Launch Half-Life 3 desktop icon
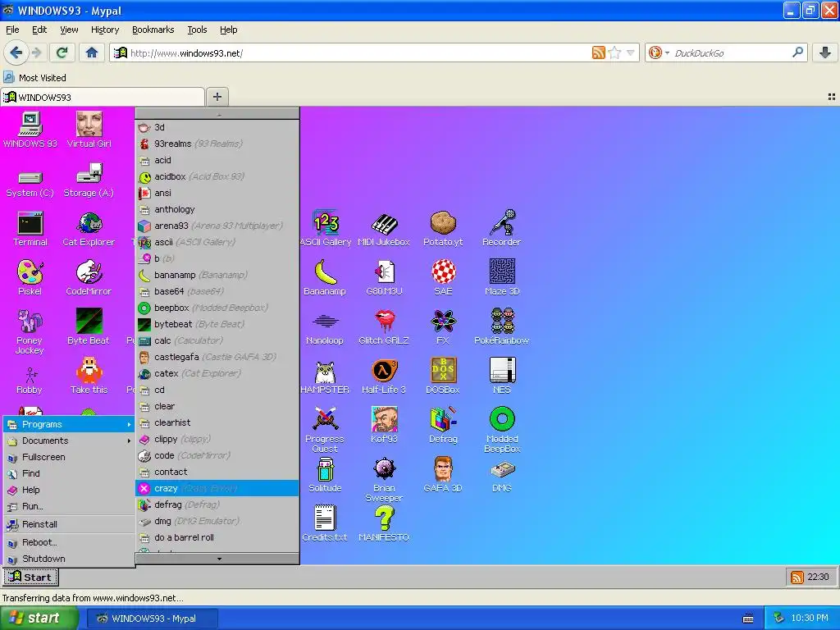 click(384, 376)
